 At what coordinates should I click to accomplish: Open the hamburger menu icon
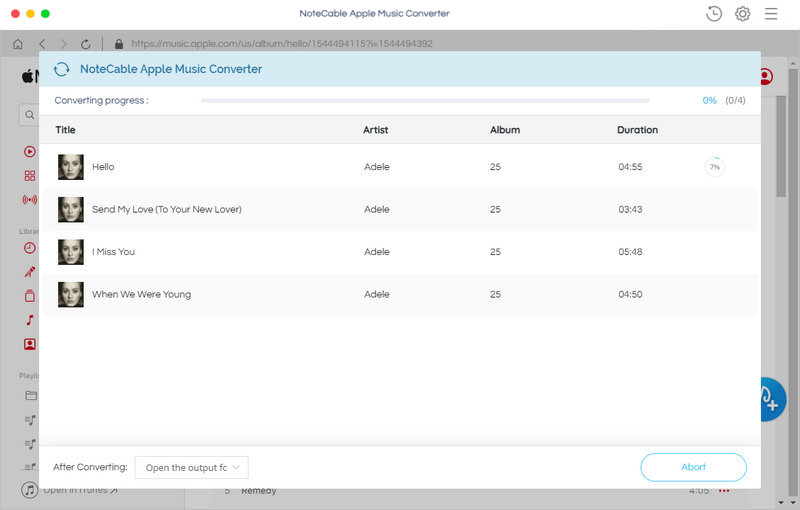click(x=771, y=14)
